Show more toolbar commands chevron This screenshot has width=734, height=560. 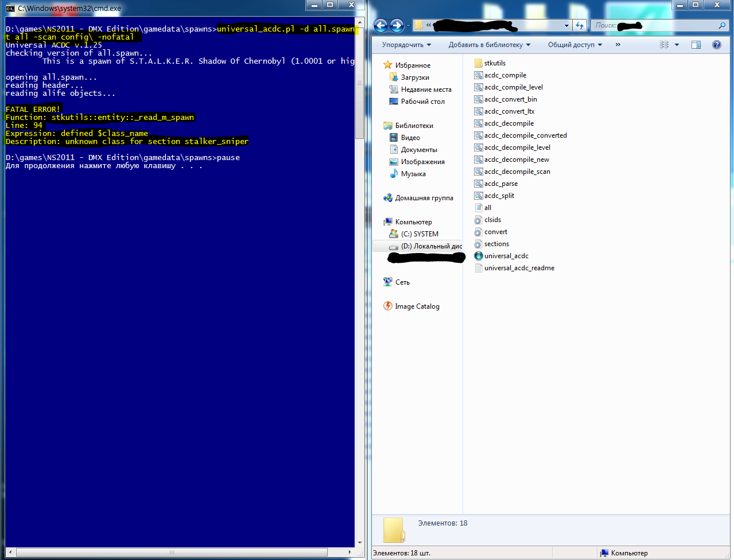(618, 45)
